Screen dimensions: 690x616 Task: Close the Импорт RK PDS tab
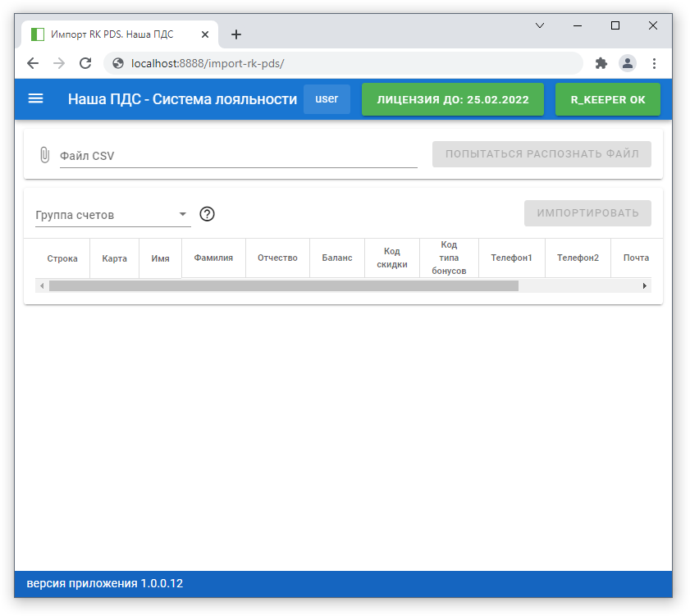205,34
